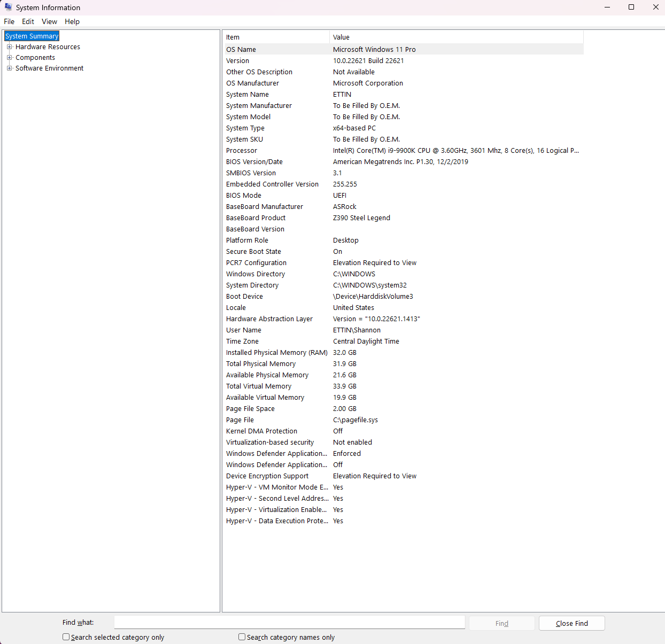665x644 pixels.
Task: Open the File menu
Action: pyautogui.click(x=9, y=21)
